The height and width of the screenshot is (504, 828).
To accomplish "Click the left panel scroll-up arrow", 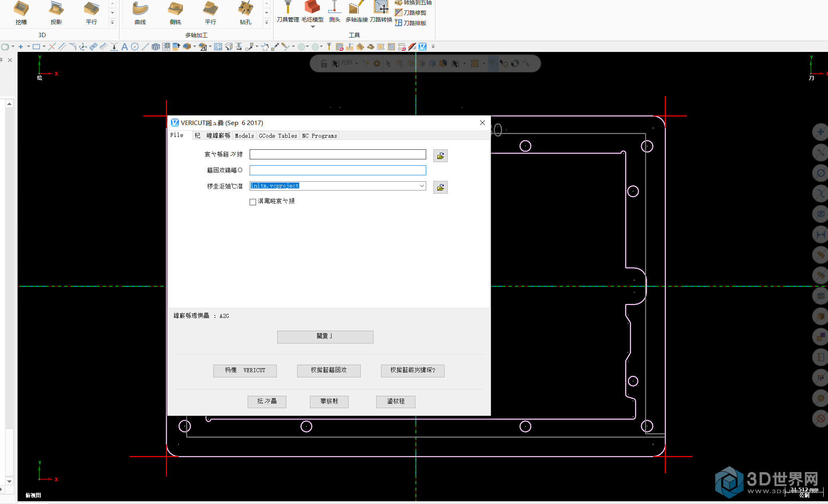I will pos(10,104).
